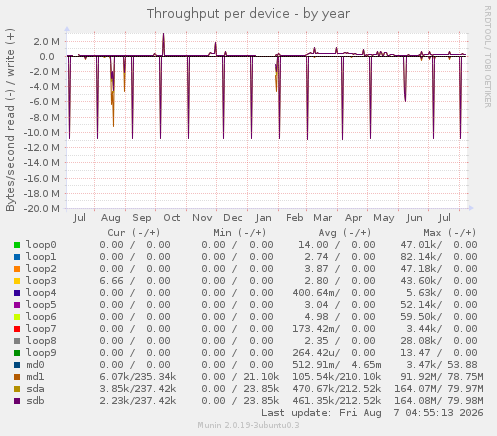Click the wide read dip in June
This screenshot has height=436, width=497.
(405, 80)
